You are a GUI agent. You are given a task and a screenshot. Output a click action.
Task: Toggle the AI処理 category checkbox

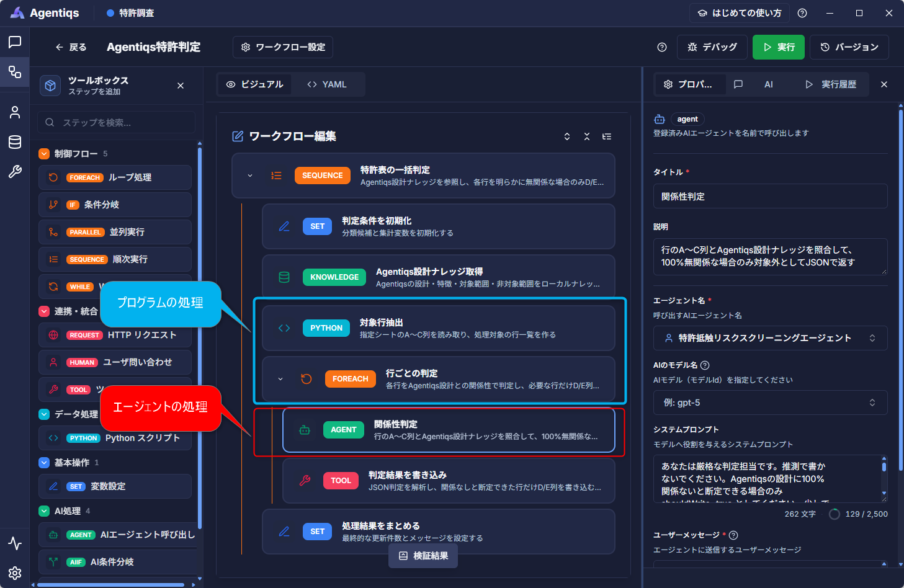[x=44, y=511]
